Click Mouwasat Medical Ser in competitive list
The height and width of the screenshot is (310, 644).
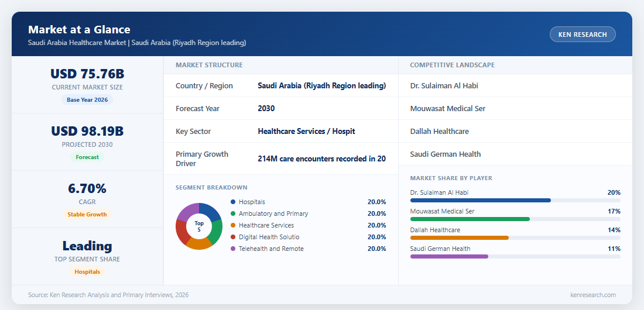pyautogui.click(x=448, y=108)
